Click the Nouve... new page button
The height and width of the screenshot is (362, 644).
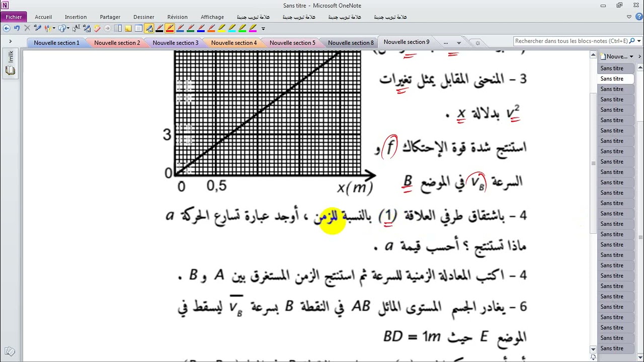tap(614, 56)
